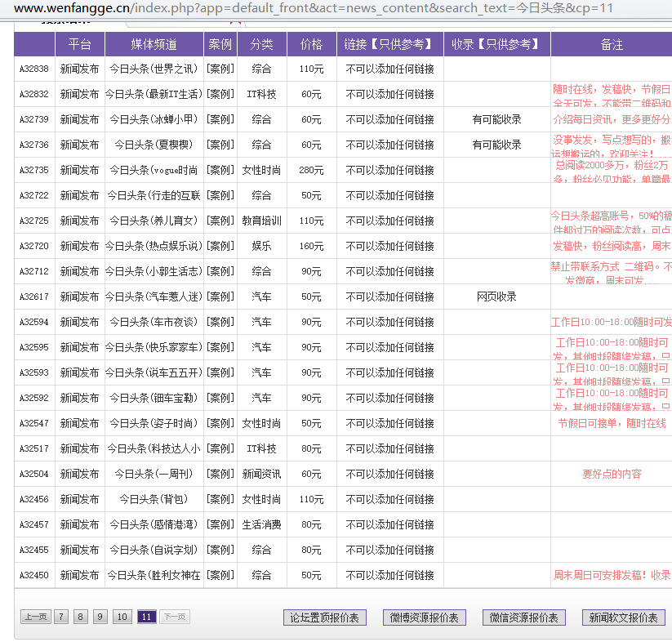
Task: Click 今日头条(夏楔楔) media channel entry
Action: pyautogui.click(x=154, y=145)
